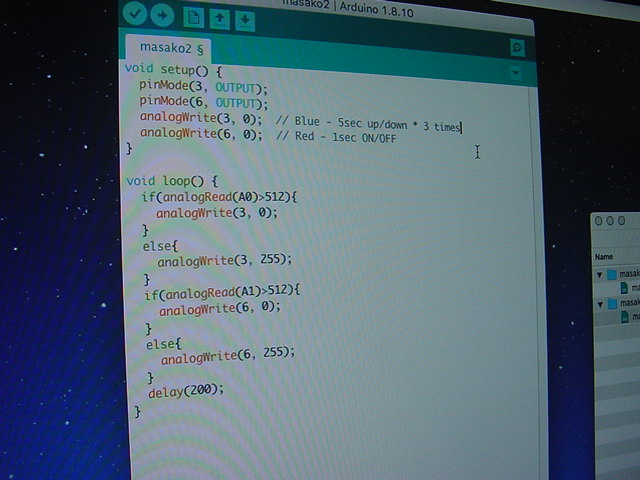
Task: Click the Verify checkmark button
Action: 135,14
